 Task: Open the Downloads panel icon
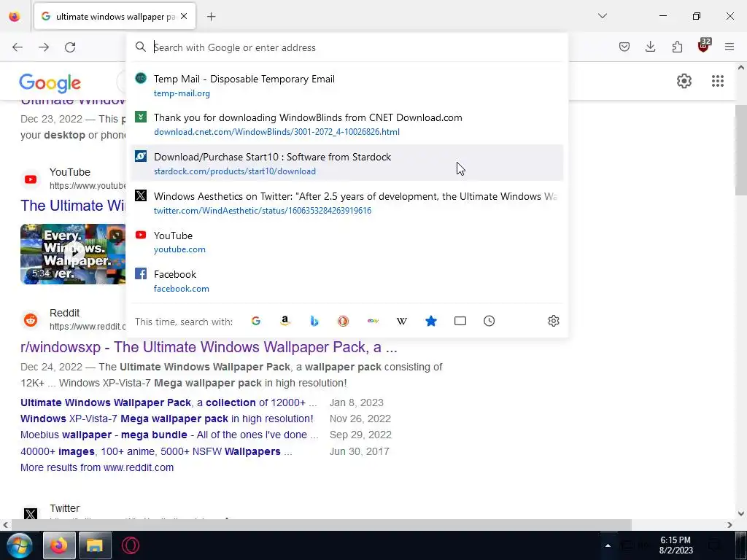[650, 47]
